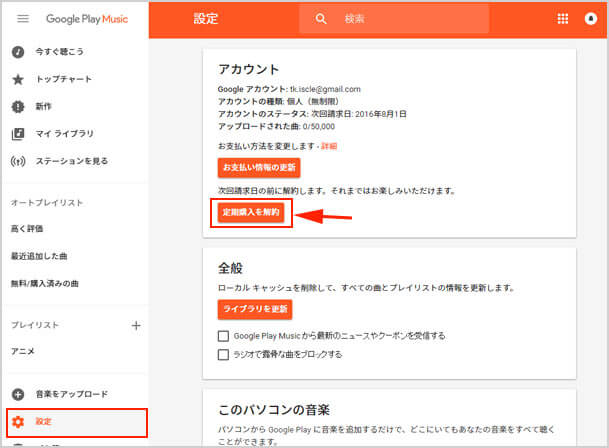Click the このパソコンの音楽 heading

pyautogui.click(x=274, y=410)
